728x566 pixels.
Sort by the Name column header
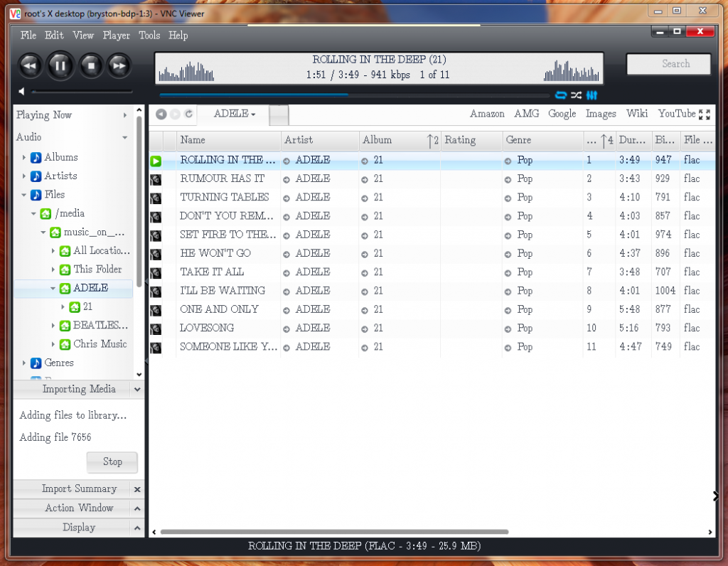coord(229,140)
